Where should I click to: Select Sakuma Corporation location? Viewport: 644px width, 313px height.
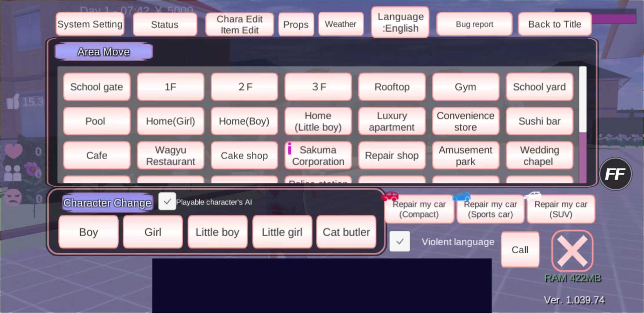pos(318,155)
